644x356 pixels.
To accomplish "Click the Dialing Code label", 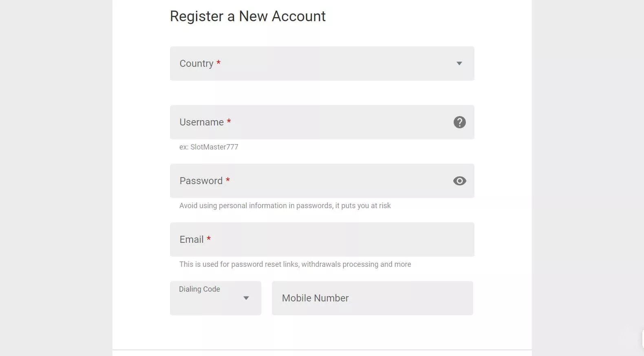I will 199,289.
